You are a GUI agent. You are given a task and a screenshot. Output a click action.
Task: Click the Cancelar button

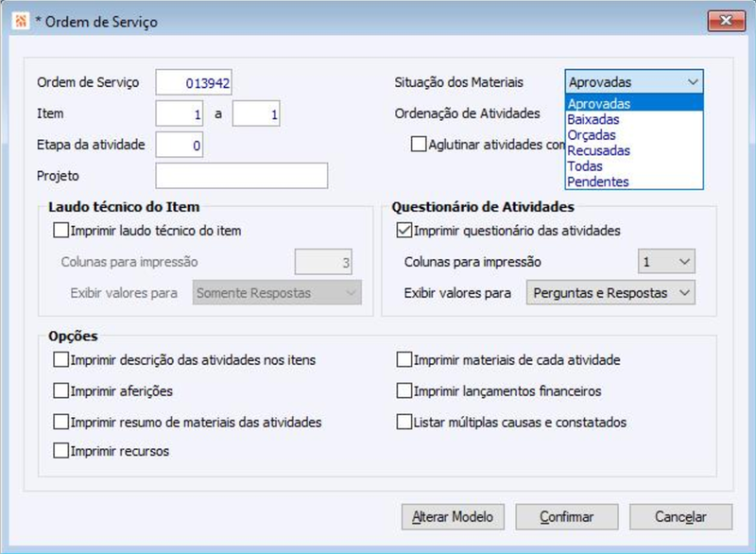pos(682,517)
